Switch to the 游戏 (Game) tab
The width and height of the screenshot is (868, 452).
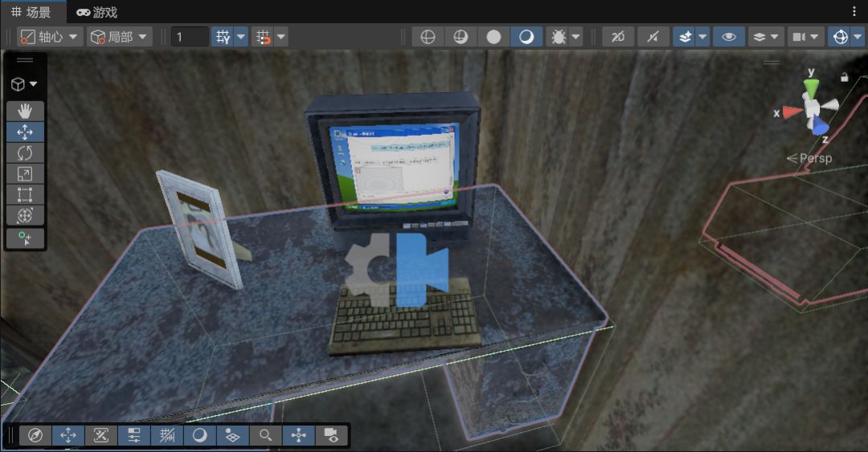(97, 12)
